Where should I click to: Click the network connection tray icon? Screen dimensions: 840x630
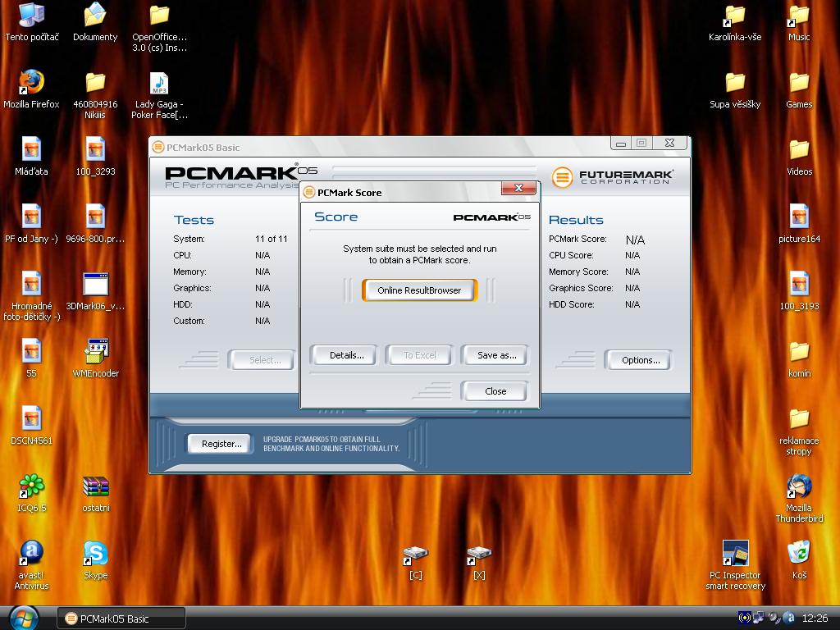[758, 618]
